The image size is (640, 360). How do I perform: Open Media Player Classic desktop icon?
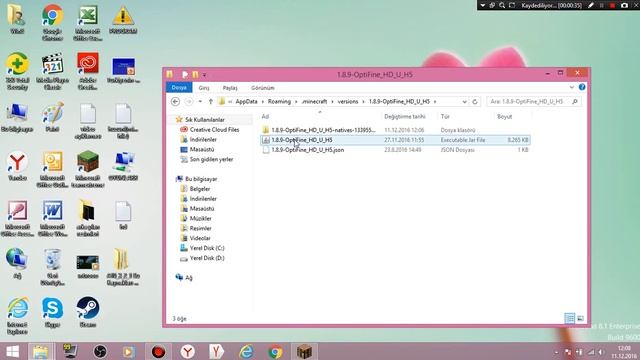pos(52,71)
